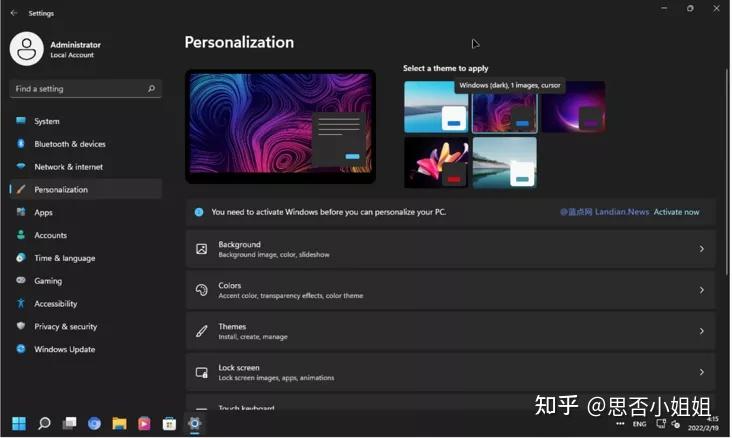The width and height of the screenshot is (732, 438).
Task: Open Microsoft Store from taskbar
Action: pos(169,423)
